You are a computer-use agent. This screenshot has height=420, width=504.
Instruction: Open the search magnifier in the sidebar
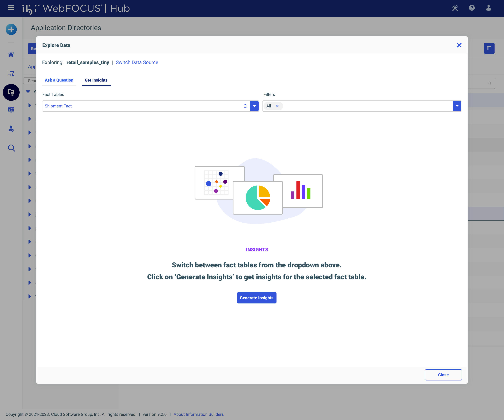pyautogui.click(x=11, y=148)
